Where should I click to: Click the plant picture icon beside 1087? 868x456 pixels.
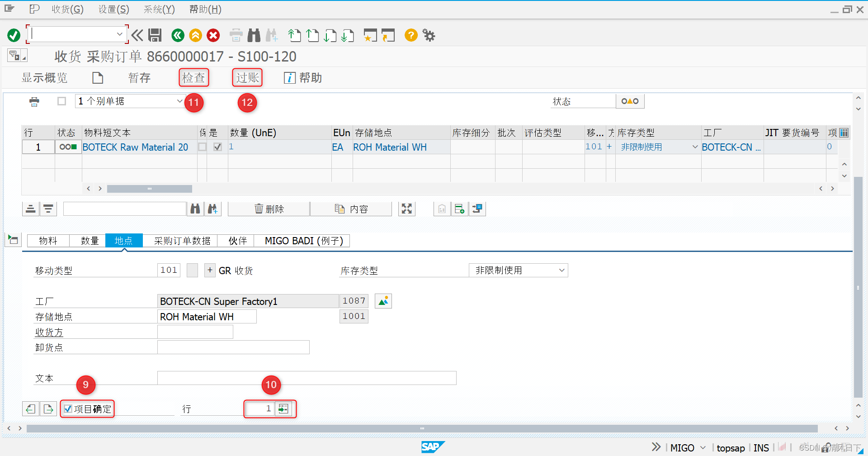click(x=383, y=301)
